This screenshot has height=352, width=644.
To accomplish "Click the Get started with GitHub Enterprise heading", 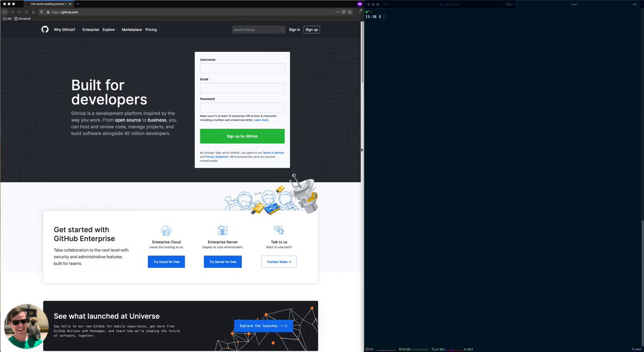I will coord(84,234).
